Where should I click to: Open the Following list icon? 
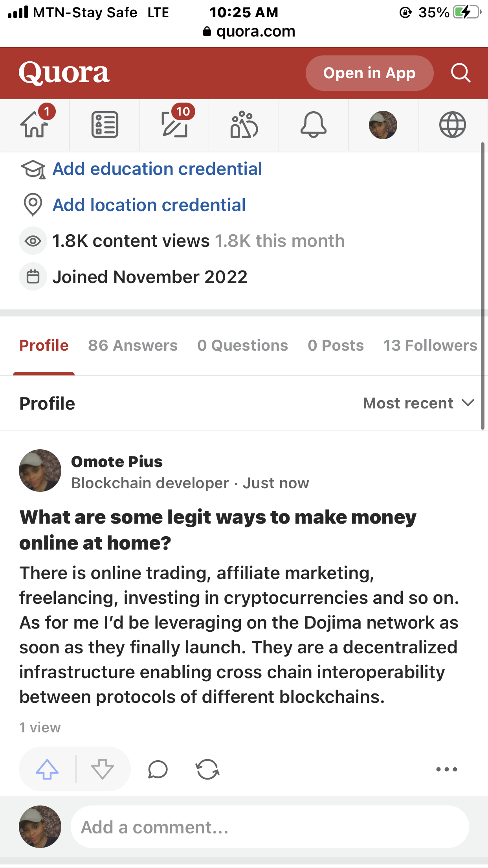coord(105,125)
